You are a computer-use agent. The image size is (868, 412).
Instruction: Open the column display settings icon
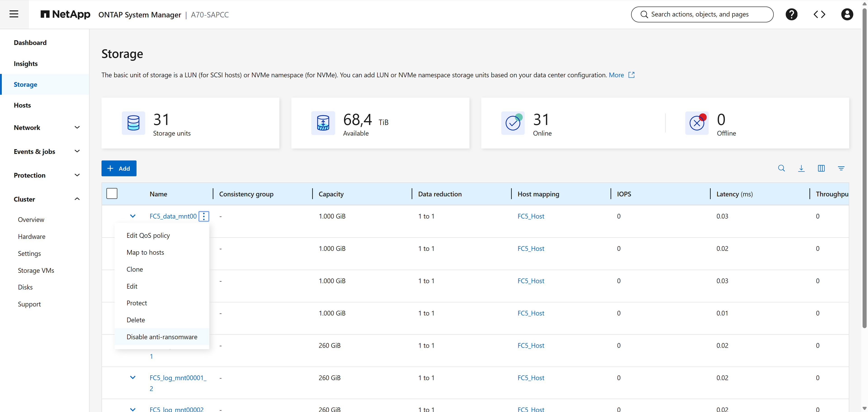(821, 168)
